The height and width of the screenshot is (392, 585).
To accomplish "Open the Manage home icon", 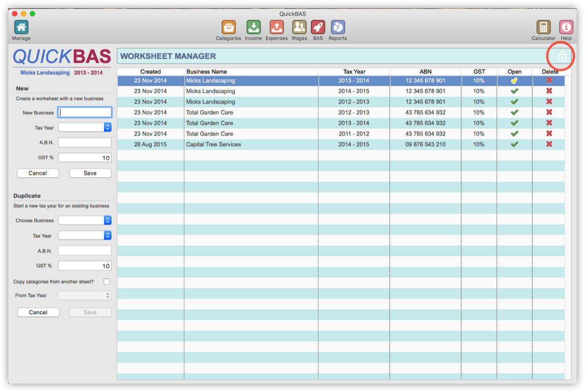I will point(21,28).
